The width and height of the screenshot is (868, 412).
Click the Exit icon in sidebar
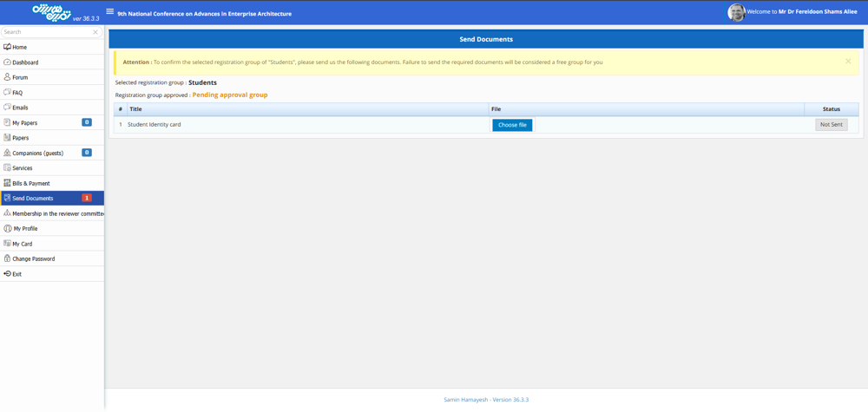7,274
